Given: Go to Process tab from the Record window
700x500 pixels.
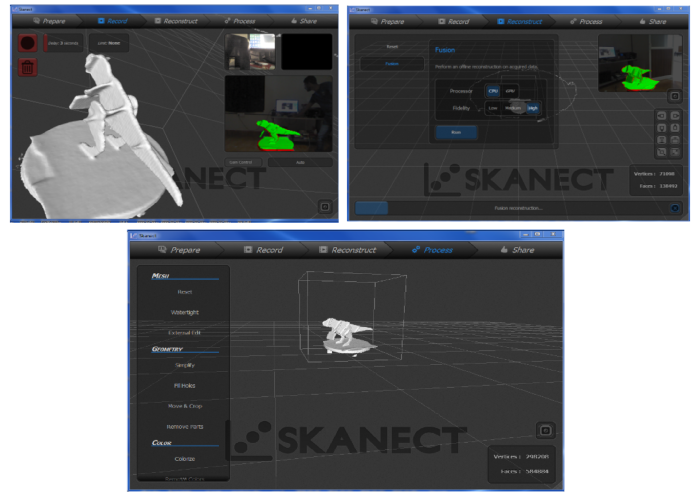Looking at the screenshot, I should (x=240, y=21).
